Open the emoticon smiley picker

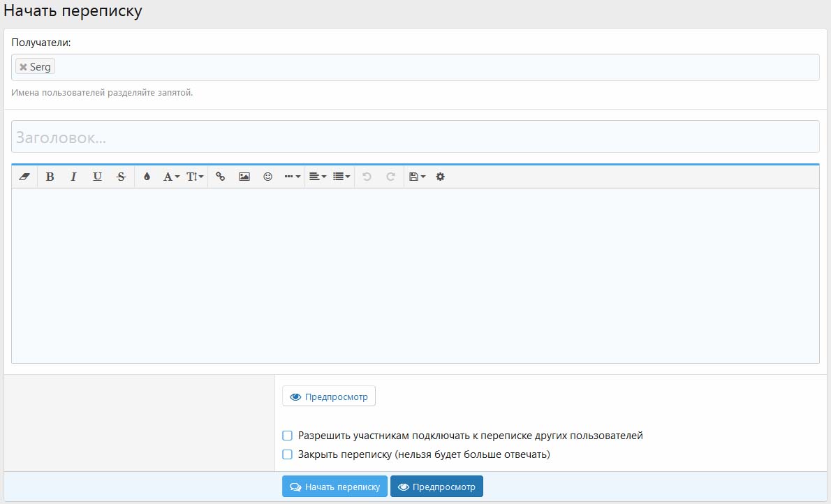267,177
